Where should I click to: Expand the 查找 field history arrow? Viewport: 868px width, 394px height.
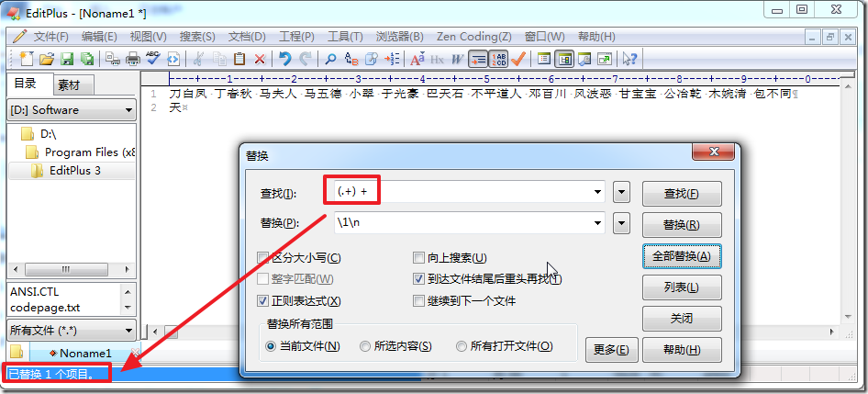pos(597,193)
